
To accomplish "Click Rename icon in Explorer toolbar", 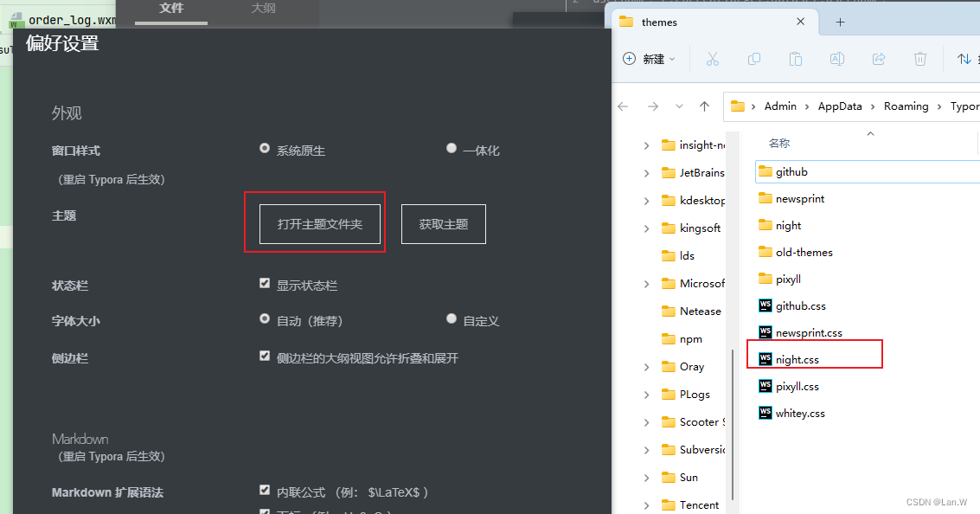I will [837, 59].
